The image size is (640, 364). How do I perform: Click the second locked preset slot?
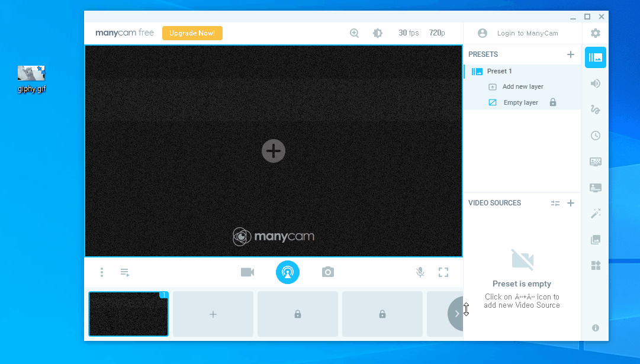point(382,314)
